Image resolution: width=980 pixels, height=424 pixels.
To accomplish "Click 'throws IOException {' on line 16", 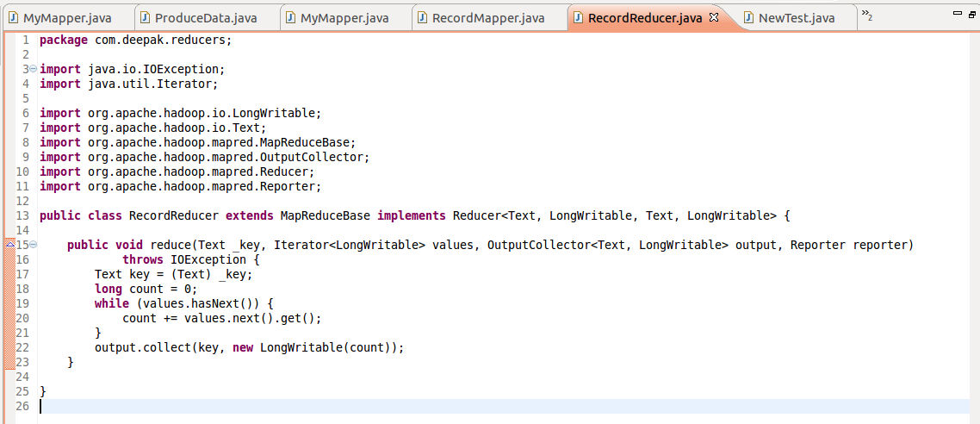I will tap(190, 259).
